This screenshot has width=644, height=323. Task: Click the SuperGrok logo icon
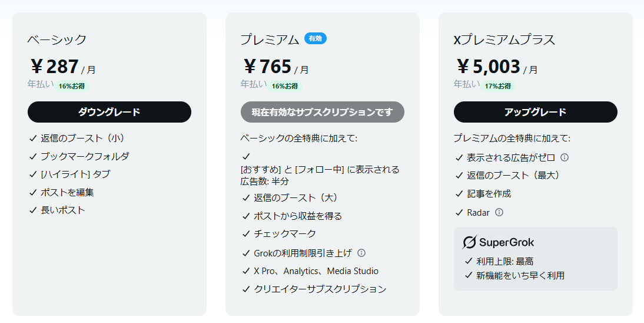tap(469, 242)
